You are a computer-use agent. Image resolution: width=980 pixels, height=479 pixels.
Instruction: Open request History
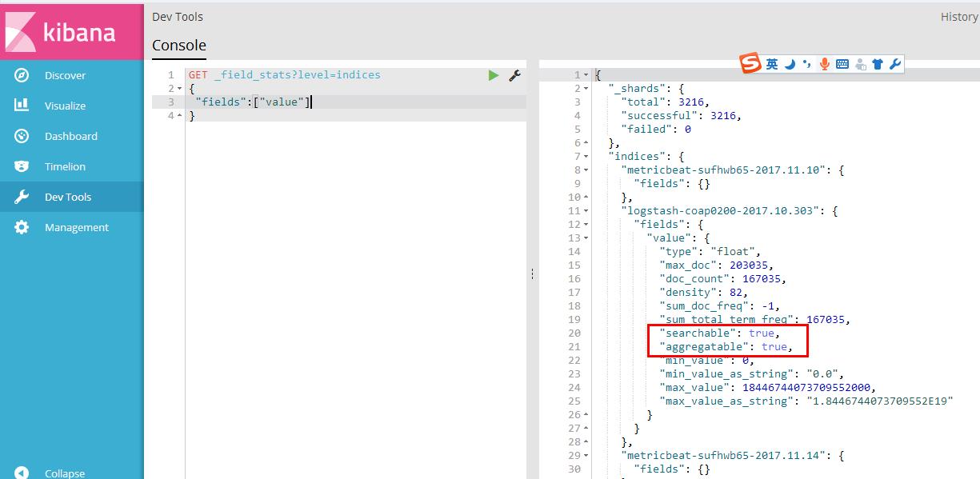tap(959, 17)
